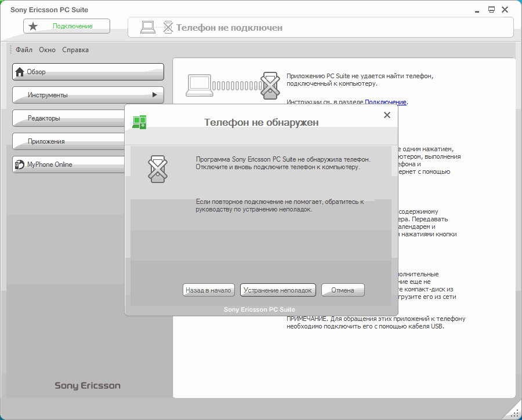Click the home icon on the Обзор button
This screenshot has height=420, width=522.
[20, 72]
